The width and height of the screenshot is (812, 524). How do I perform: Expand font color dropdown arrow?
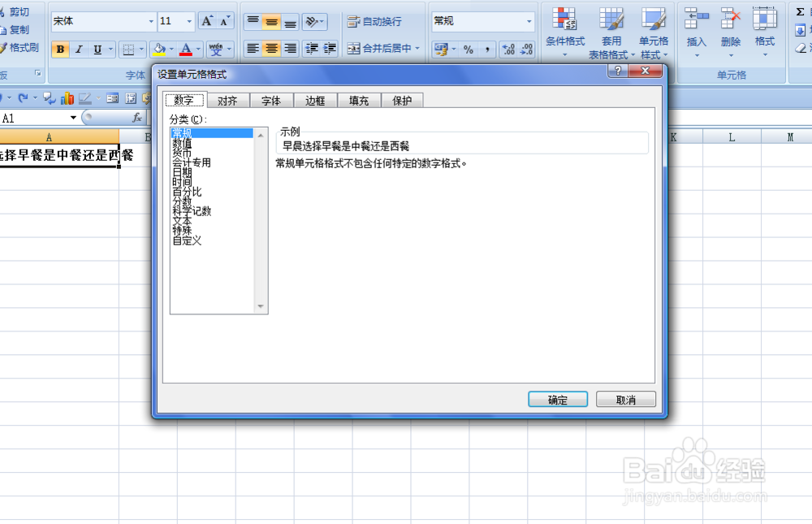pyautogui.click(x=198, y=50)
